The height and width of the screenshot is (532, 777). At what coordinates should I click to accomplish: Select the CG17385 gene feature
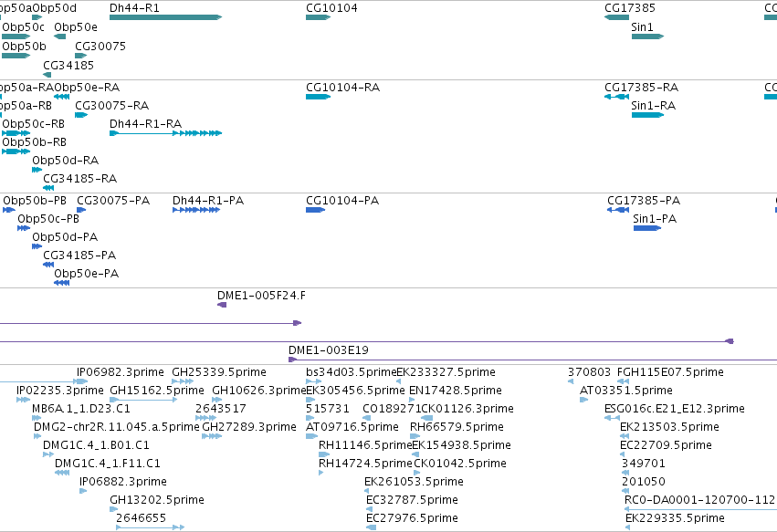[x=616, y=17]
